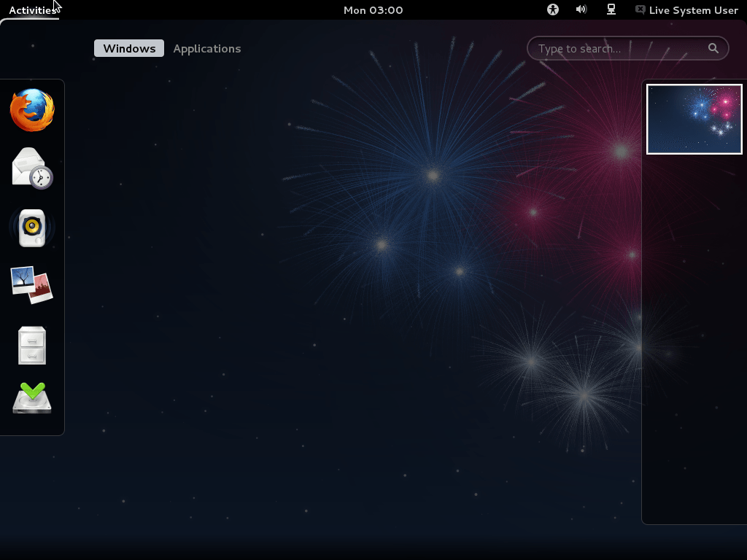Open the accessibility menu in top bar
This screenshot has width=747, height=560.
(x=553, y=9)
